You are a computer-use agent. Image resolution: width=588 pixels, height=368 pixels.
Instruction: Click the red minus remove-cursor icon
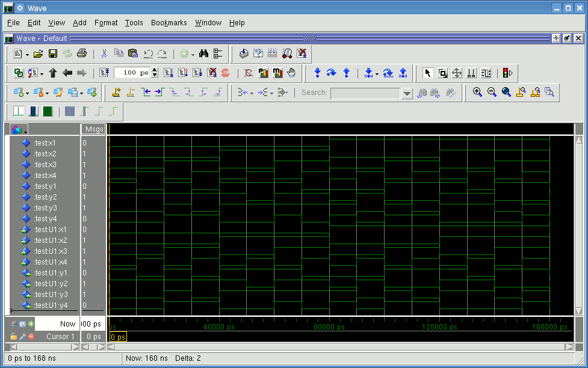click(31, 337)
